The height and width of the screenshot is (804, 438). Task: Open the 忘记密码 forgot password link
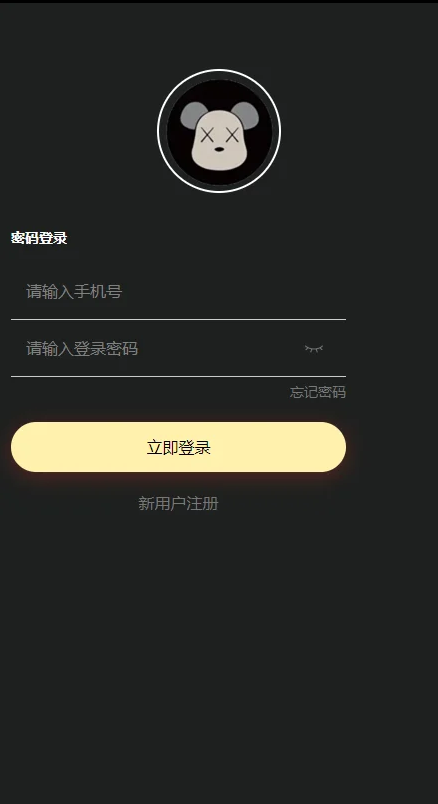[x=317, y=392]
